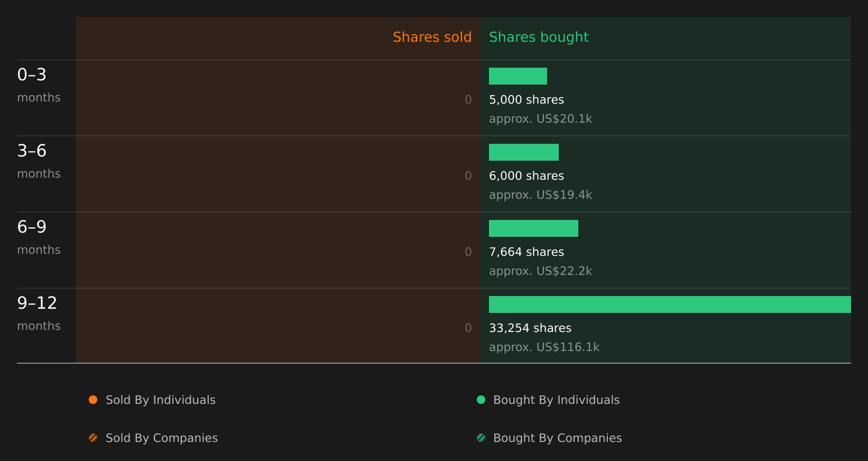Click approx. US$19.4k text
Image resolution: width=868 pixels, height=461 pixels.
[x=540, y=195]
